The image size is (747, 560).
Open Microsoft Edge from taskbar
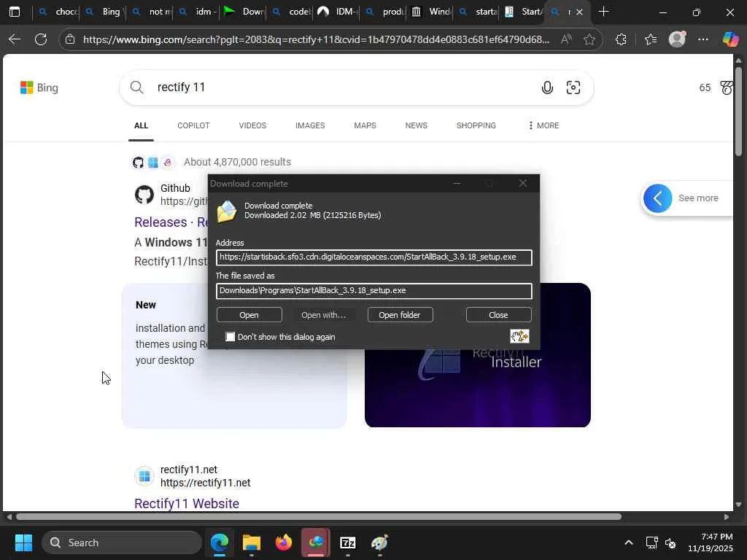[x=220, y=542]
